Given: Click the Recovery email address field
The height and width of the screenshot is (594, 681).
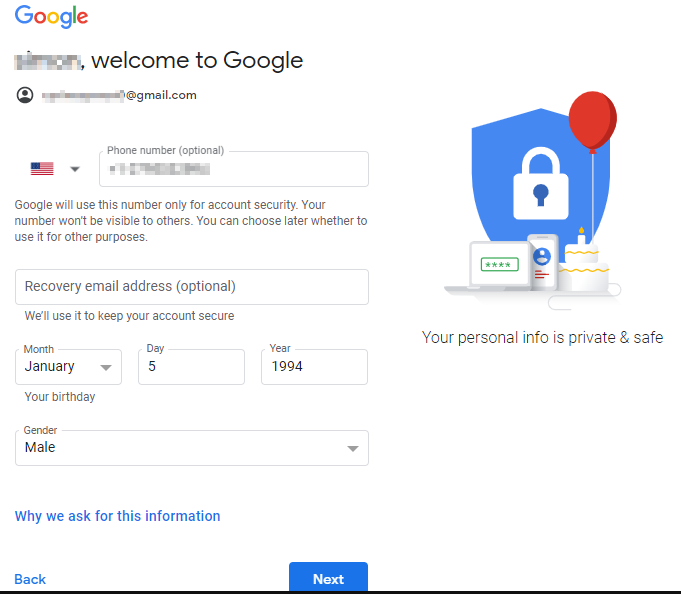Looking at the screenshot, I should [192, 287].
